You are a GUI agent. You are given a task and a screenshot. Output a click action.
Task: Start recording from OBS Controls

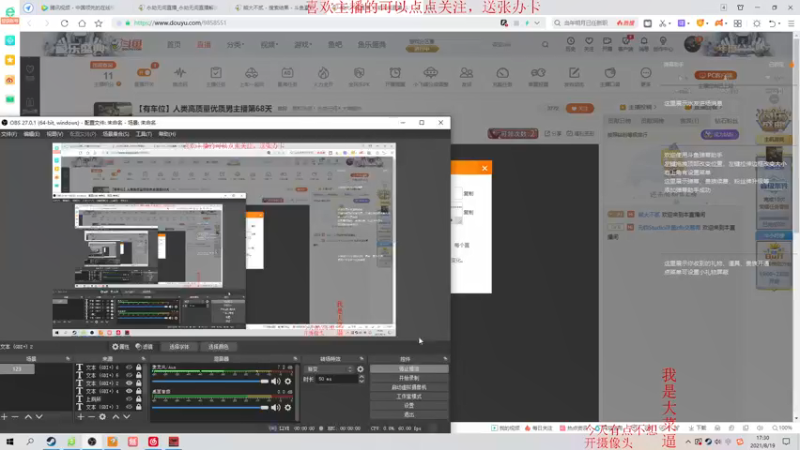[x=409, y=378]
